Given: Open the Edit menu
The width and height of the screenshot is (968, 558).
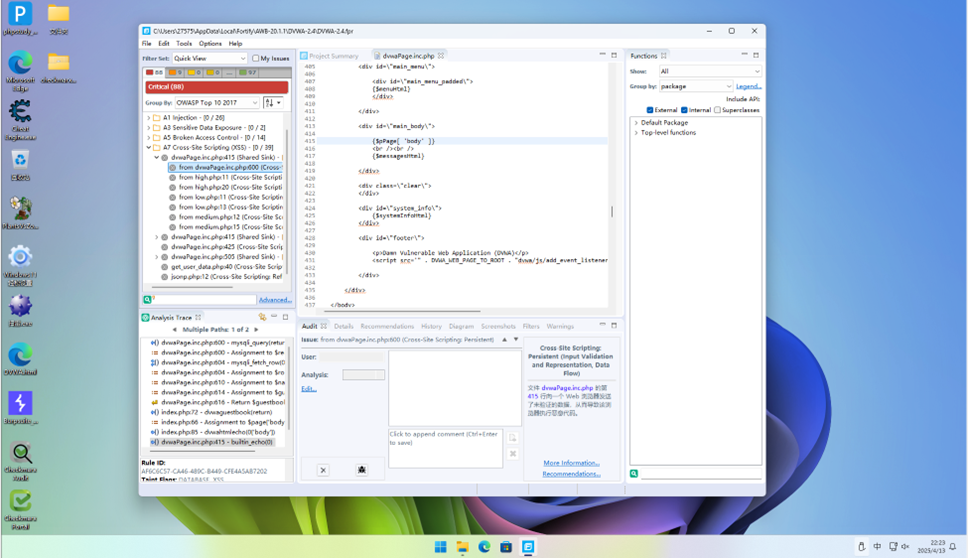Looking at the screenshot, I should click(164, 44).
